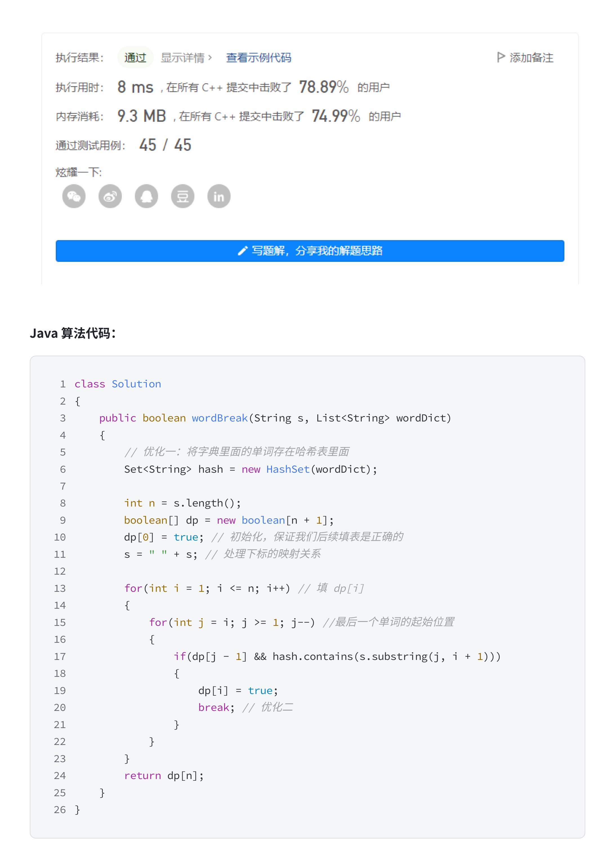Click the return dp[n] code line
This screenshot has width=614, height=868.
164,775
